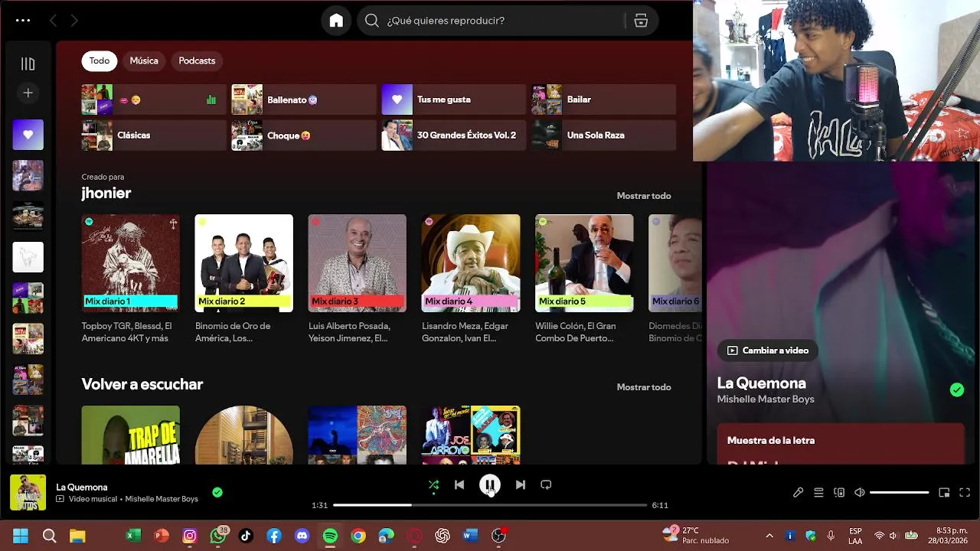Open the Ballenato playlist shortcut

(x=304, y=99)
